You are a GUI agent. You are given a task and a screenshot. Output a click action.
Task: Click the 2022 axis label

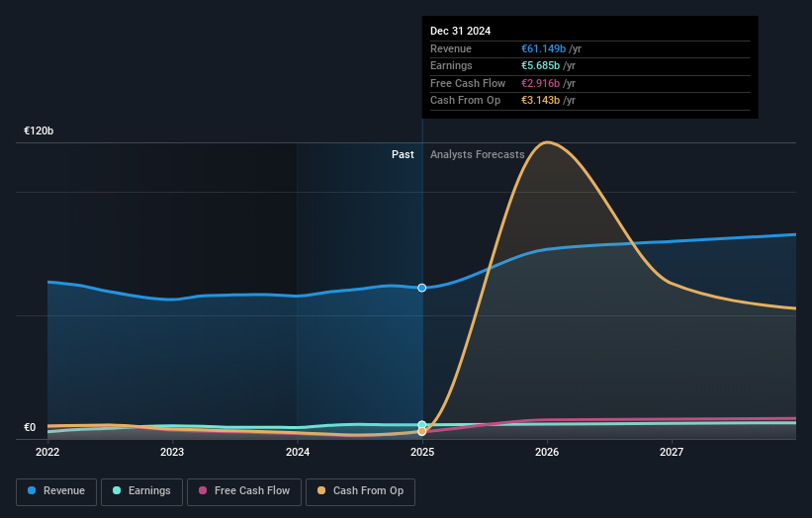[47, 452]
